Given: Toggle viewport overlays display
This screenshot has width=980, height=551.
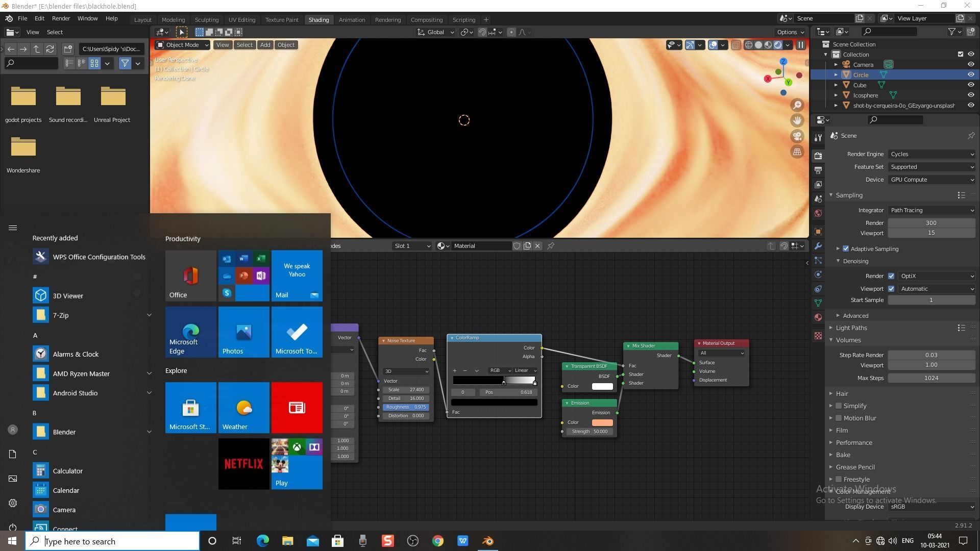Looking at the screenshot, I should point(713,45).
